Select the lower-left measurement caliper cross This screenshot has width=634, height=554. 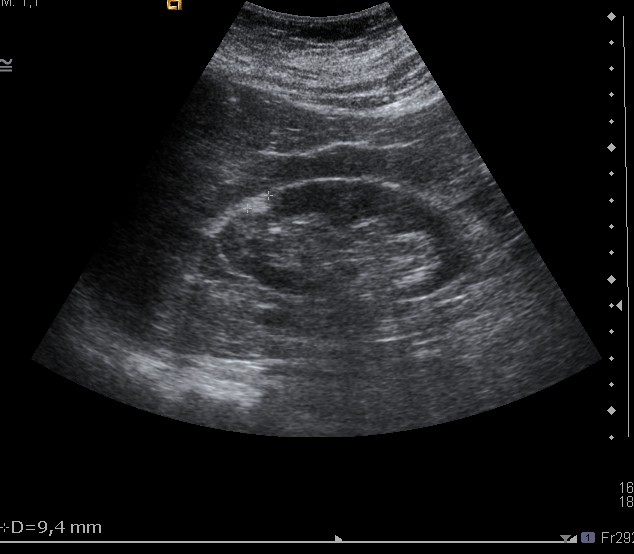tap(246, 210)
